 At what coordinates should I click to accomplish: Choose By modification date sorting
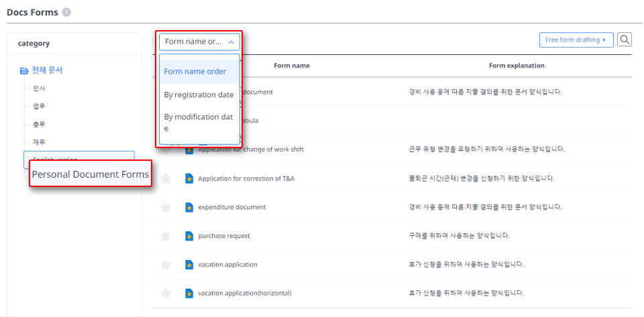click(200, 123)
